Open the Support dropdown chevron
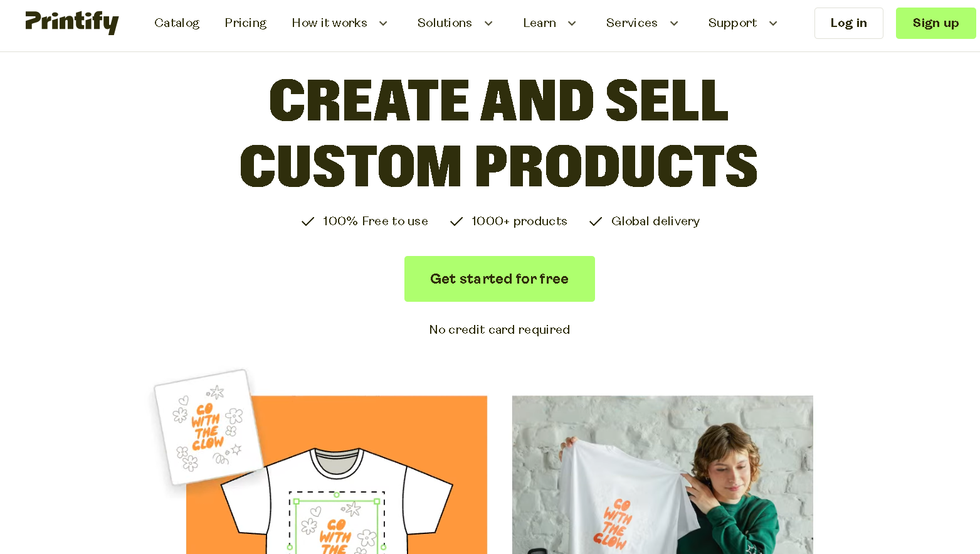 (773, 23)
